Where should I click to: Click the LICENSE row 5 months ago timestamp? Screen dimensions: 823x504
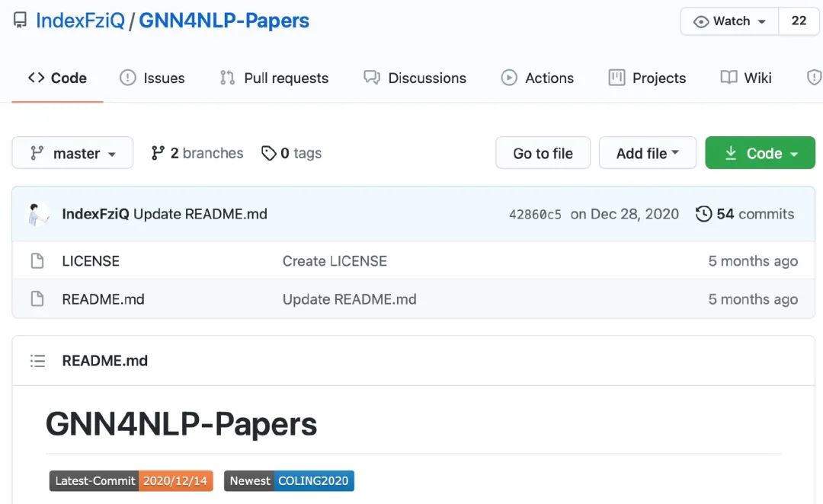(753, 261)
